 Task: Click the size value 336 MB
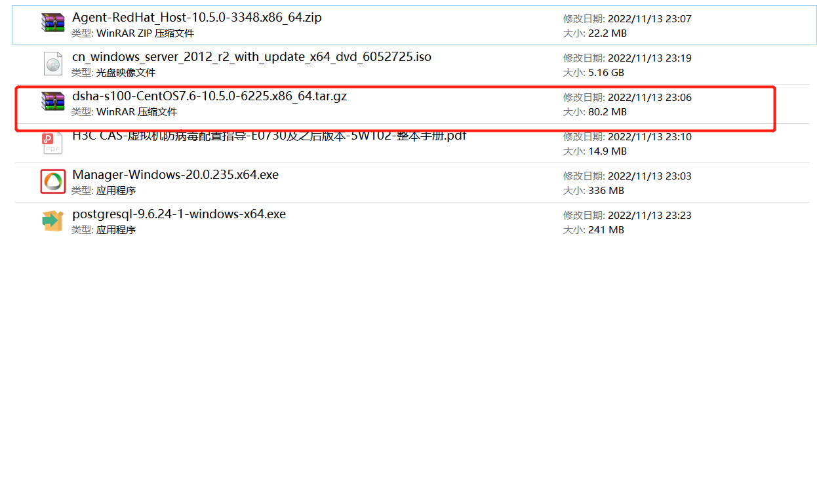[x=606, y=191]
